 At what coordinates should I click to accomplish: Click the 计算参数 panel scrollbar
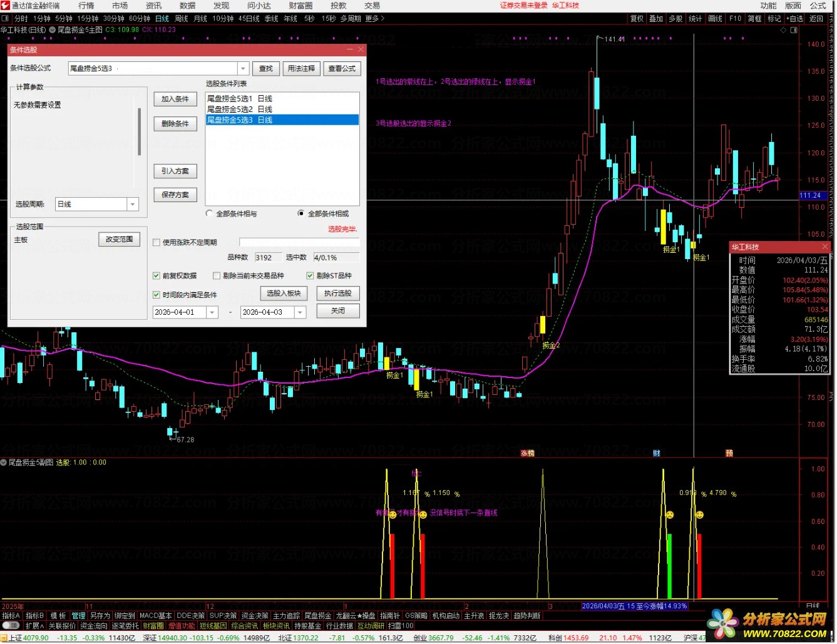(139, 131)
